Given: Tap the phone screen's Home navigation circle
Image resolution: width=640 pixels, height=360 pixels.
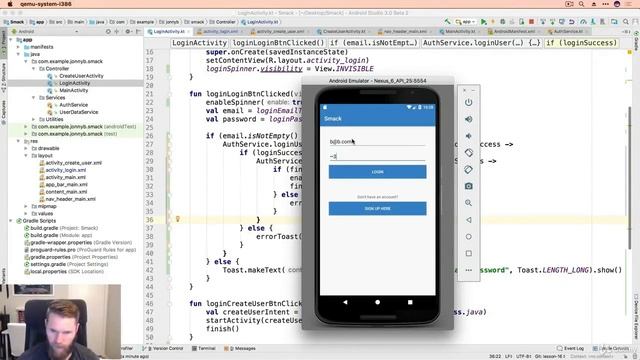Looking at the screenshot, I should click(x=378, y=302).
